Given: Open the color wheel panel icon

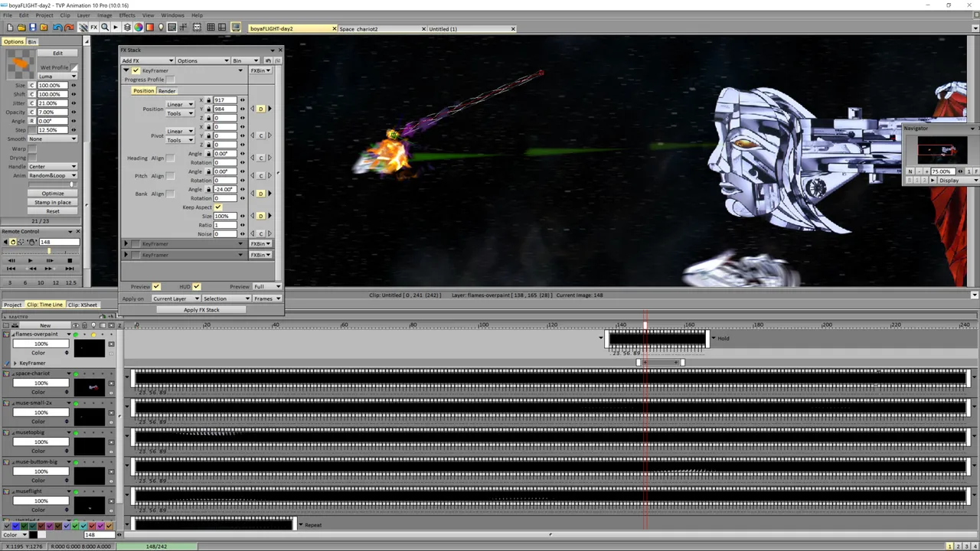Looking at the screenshot, I should click(139, 28).
